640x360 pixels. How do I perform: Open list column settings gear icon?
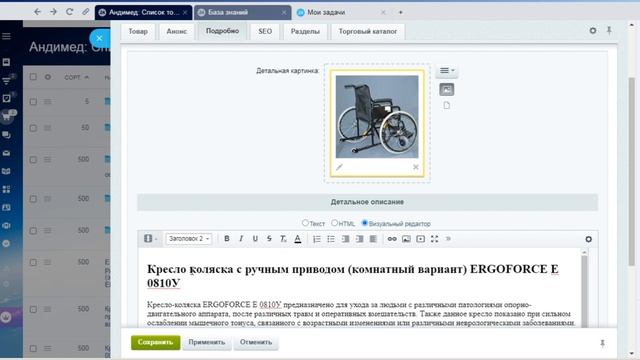tap(48, 77)
